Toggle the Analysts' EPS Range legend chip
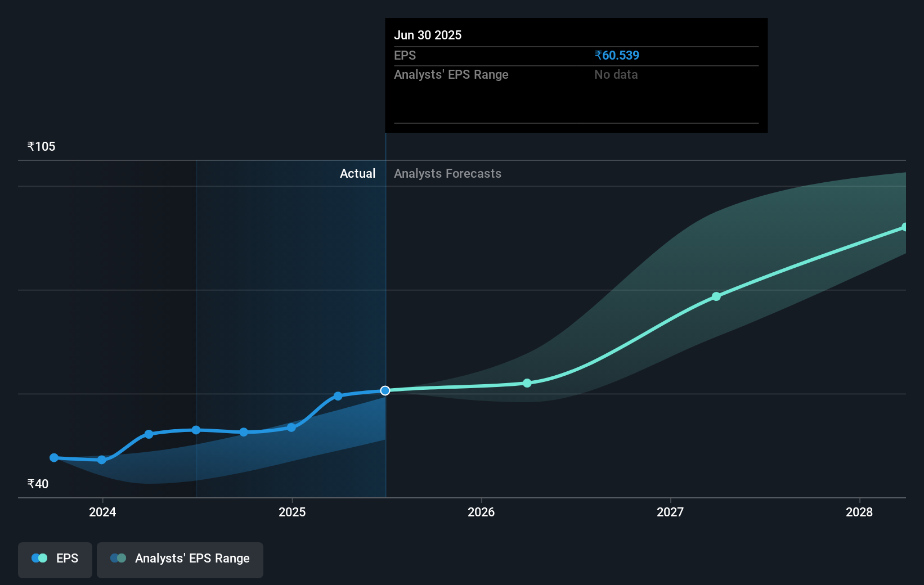 point(180,559)
